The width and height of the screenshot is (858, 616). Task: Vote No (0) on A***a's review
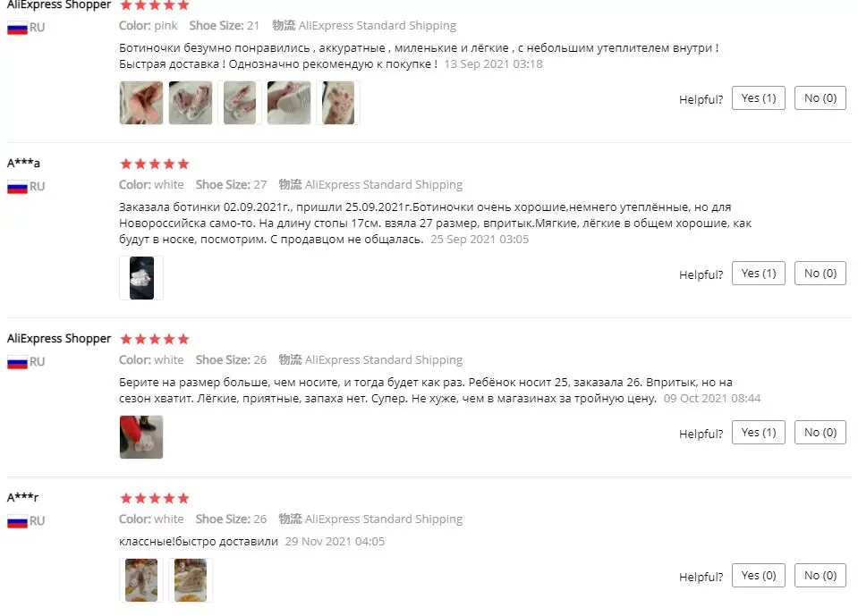coord(820,273)
